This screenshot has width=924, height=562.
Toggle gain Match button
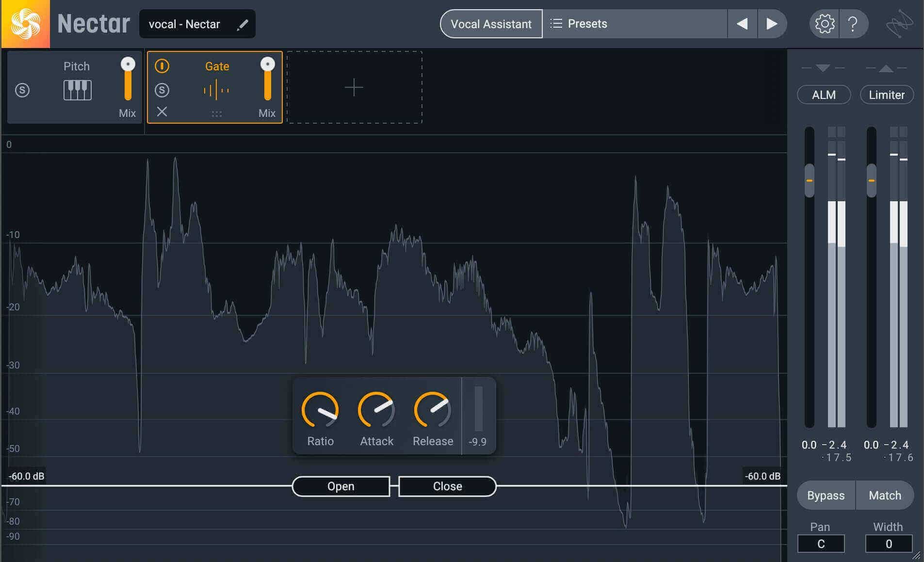tap(885, 495)
